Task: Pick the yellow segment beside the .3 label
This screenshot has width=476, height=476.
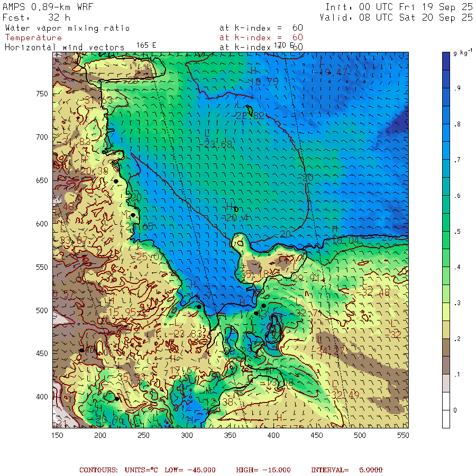Action: 446,312
